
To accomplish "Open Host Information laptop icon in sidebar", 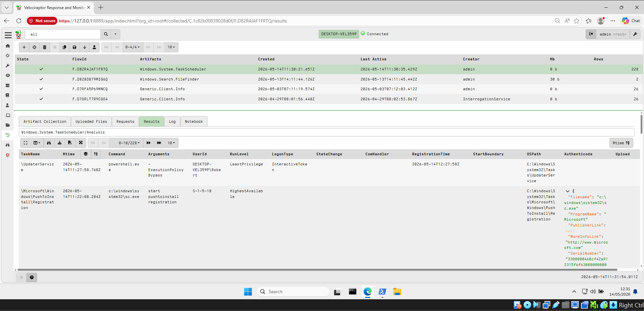I will click(x=8, y=115).
